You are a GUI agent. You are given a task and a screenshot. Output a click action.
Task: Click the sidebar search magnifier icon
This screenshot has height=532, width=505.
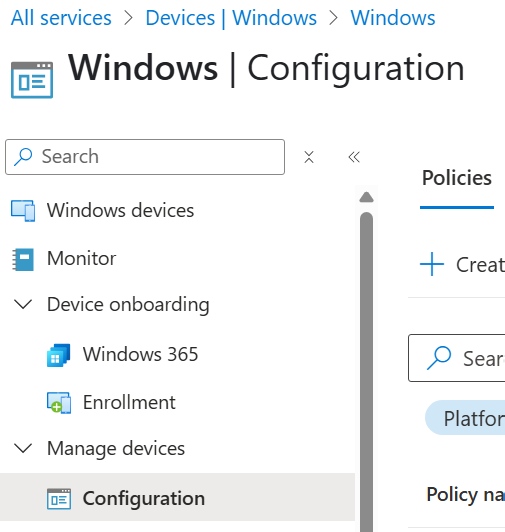(23, 157)
